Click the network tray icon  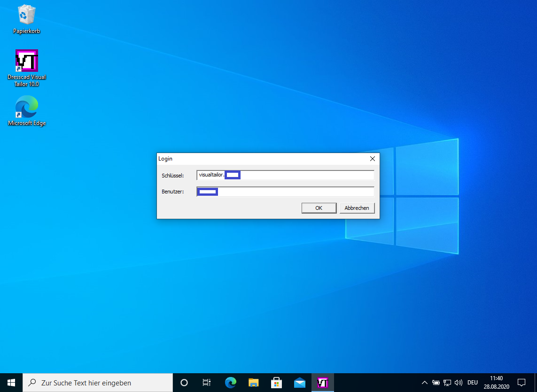click(447, 383)
